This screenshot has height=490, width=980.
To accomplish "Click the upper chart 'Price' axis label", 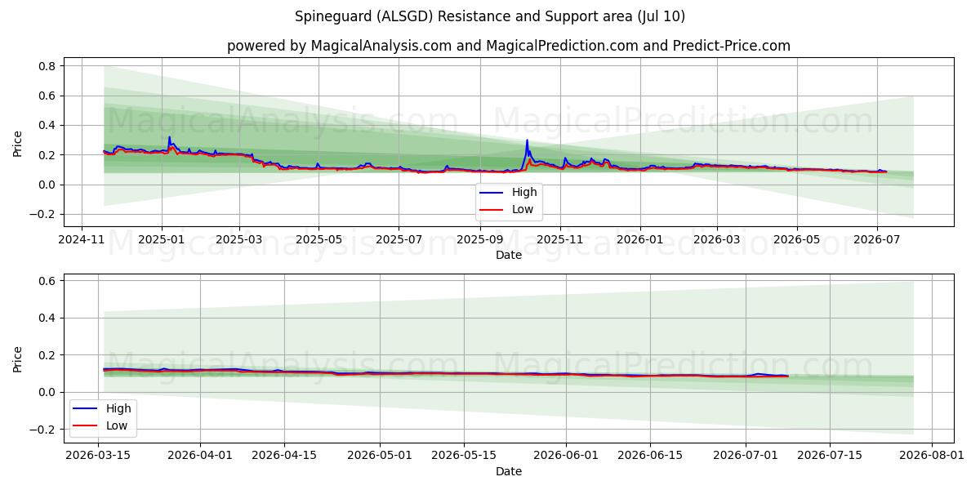I will point(18,142).
